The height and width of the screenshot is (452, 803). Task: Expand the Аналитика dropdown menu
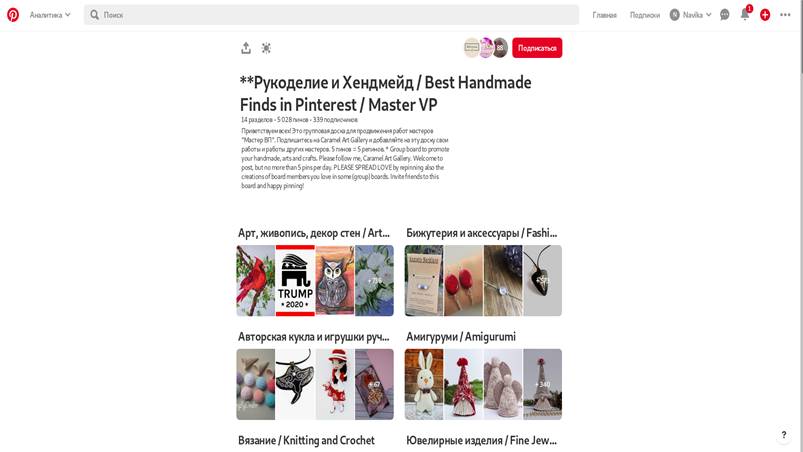coord(50,15)
